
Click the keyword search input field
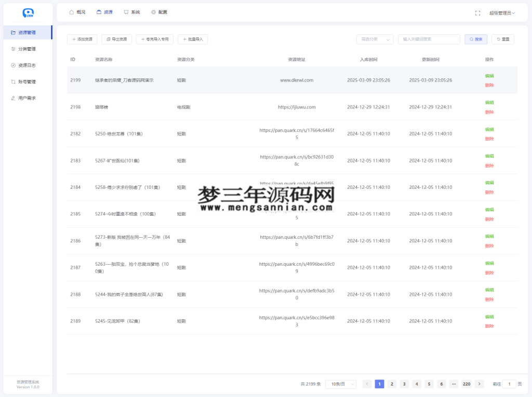tap(429, 39)
